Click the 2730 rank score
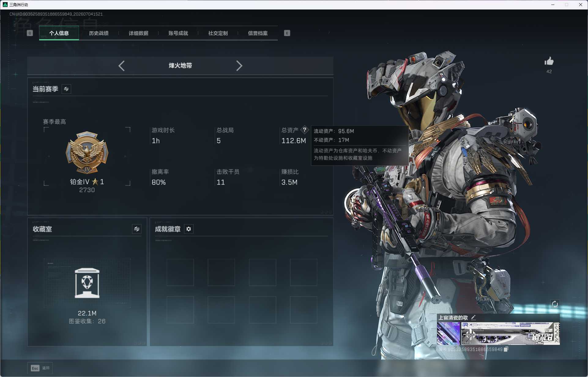Image resolution: width=588 pixels, height=377 pixels. click(x=87, y=190)
